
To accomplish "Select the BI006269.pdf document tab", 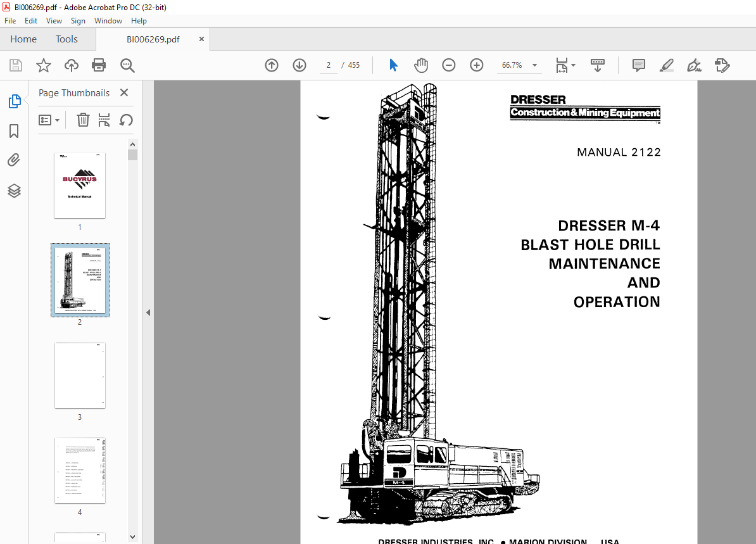I will pyautogui.click(x=153, y=39).
